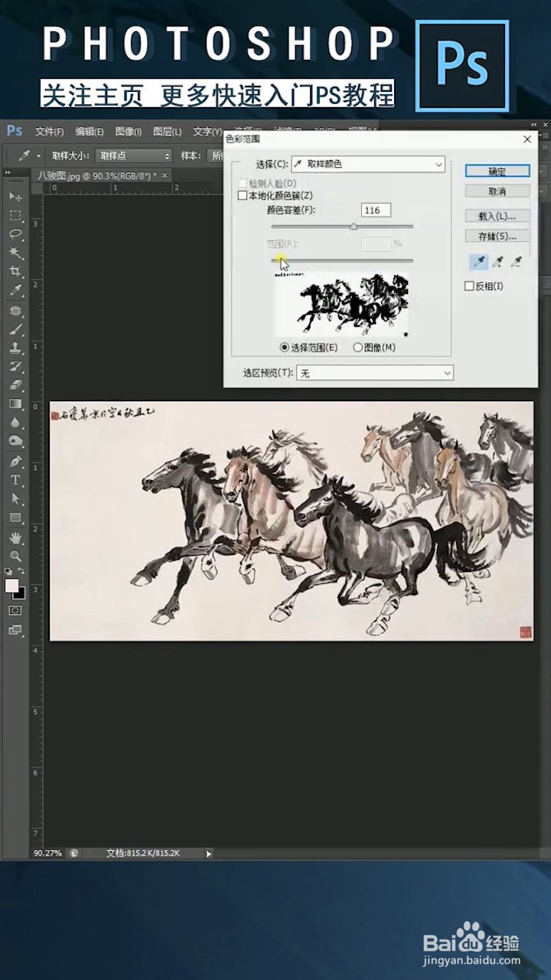Image resolution: width=551 pixels, height=980 pixels.
Task: Click the foreground color swatch
Action: pos(11,586)
